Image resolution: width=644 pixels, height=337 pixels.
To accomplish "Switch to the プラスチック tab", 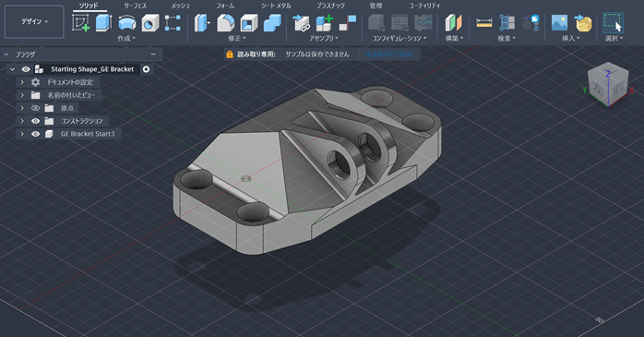I will pos(330,6).
